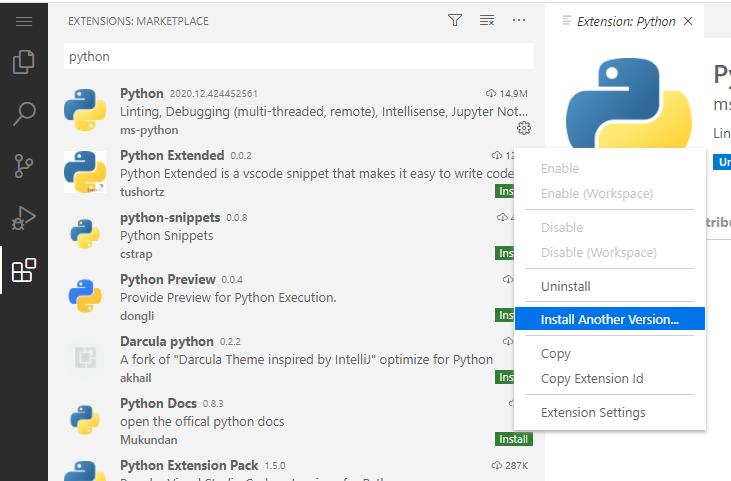Select Copy Extension Id
The width and height of the screenshot is (731, 481).
pos(610,378)
